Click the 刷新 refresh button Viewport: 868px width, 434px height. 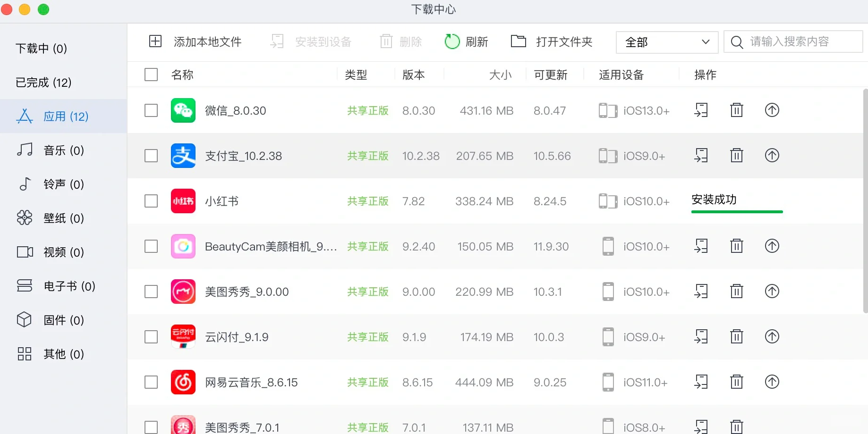click(x=467, y=42)
